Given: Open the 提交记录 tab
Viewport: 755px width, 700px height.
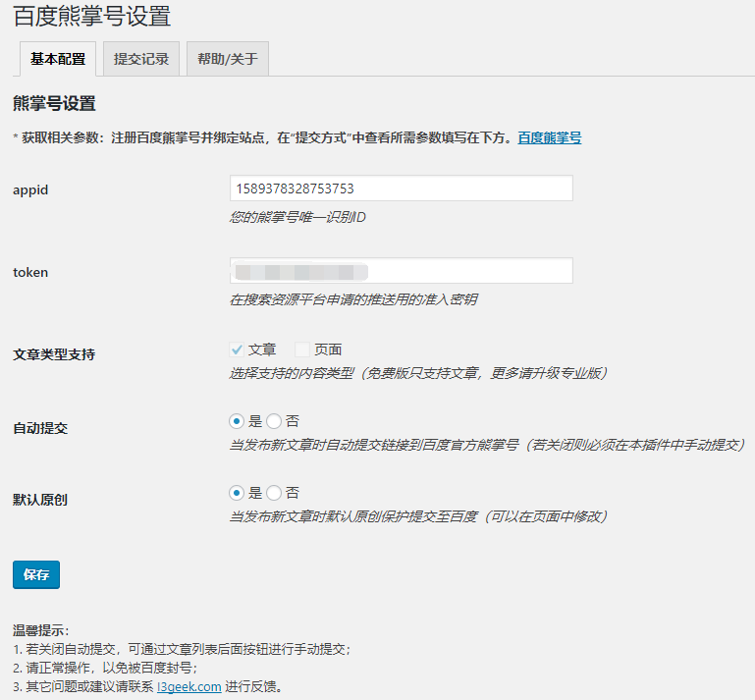Looking at the screenshot, I should pyautogui.click(x=141, y=59).
